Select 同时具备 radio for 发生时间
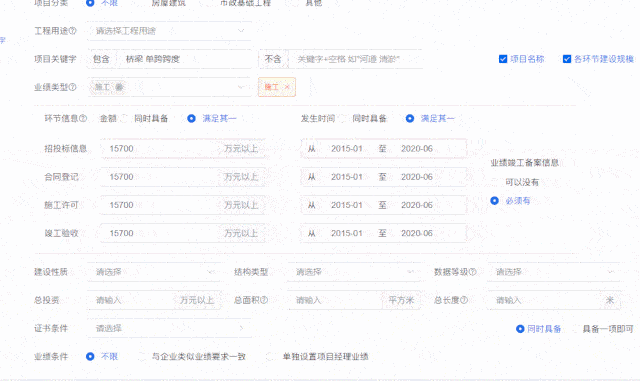The height and width of the screenshot is (381, 640). [342, 118]
